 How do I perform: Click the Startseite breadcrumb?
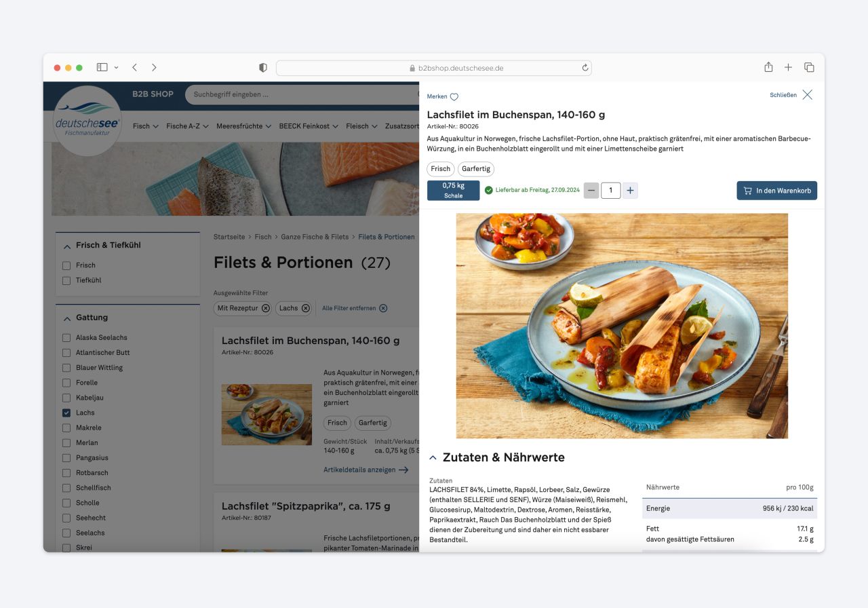click(x=229, y=237)
